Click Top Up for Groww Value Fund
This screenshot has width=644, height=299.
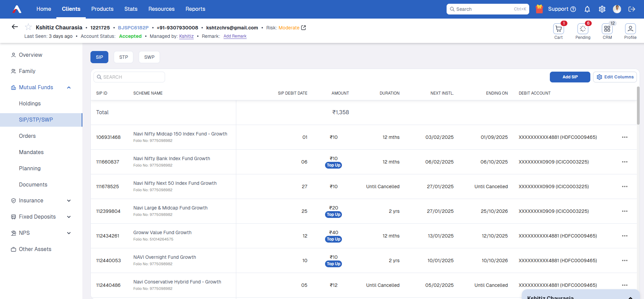pos(333,239)
